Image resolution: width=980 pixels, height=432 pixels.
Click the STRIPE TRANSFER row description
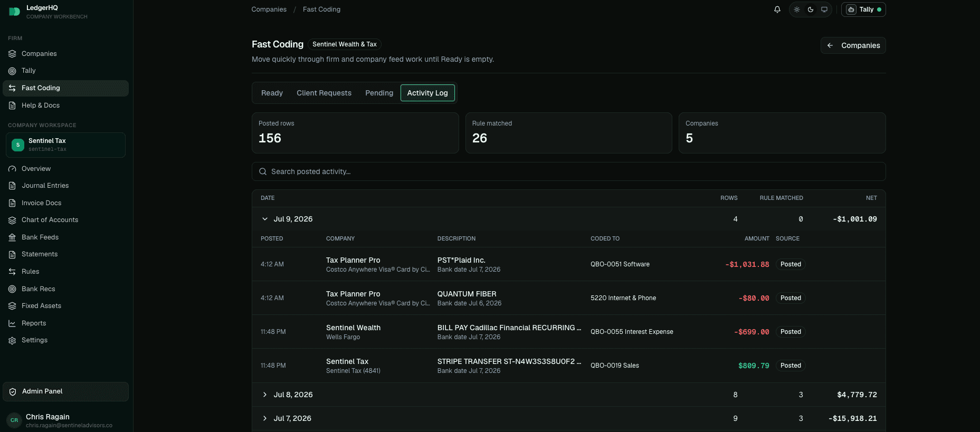tap(509, 361)
